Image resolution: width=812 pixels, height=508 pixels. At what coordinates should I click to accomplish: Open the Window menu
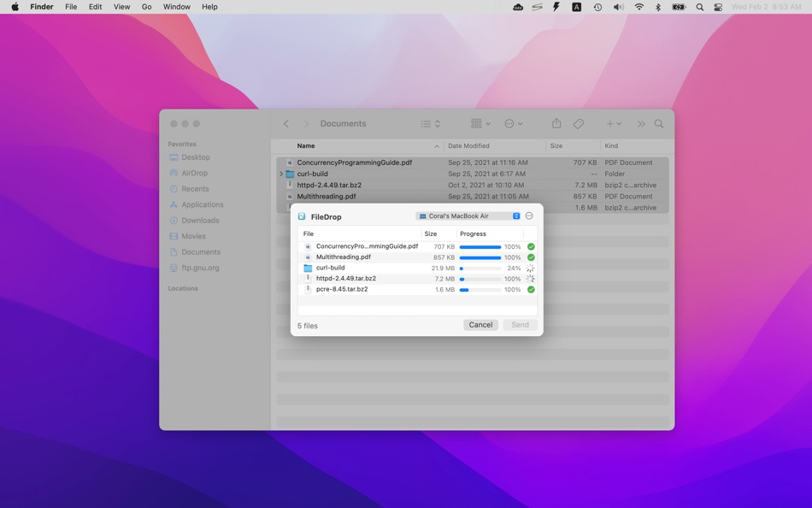click(177, 7)
